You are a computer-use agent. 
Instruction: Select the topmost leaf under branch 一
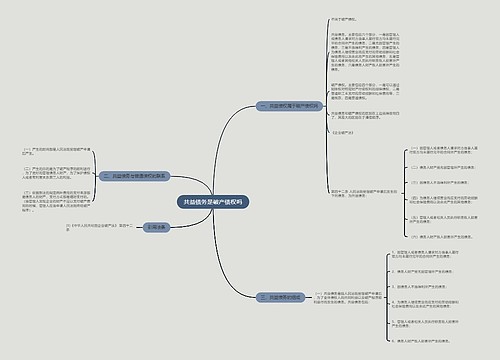344,20
